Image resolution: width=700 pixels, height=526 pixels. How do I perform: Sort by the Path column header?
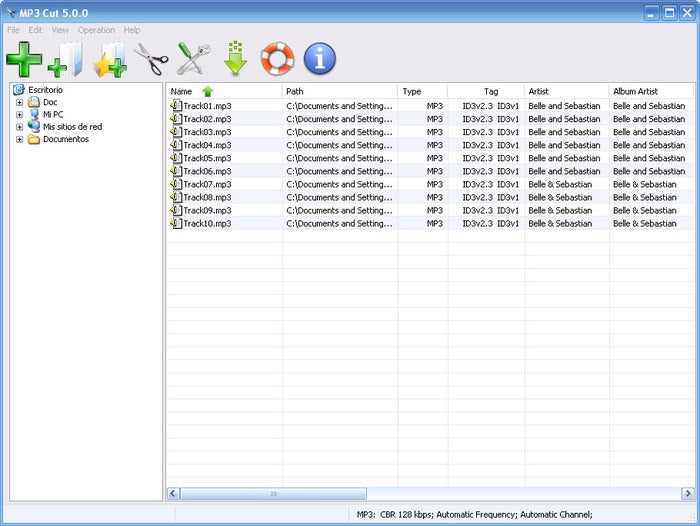tap(340, 92)
